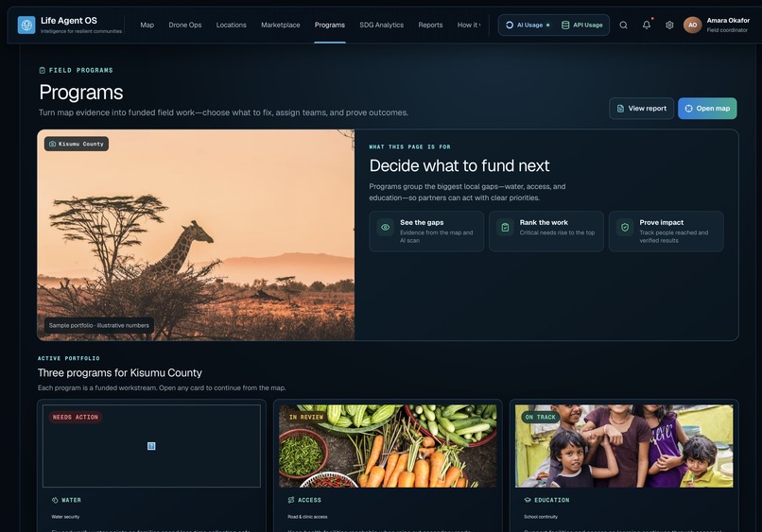Click the camera icon on Kisumu County tag

53,144
